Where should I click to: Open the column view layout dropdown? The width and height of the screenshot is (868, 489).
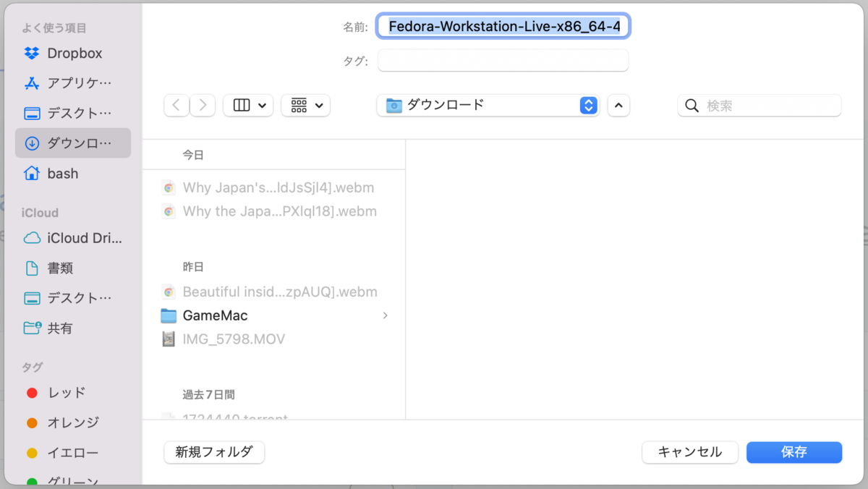pos(248,105)
